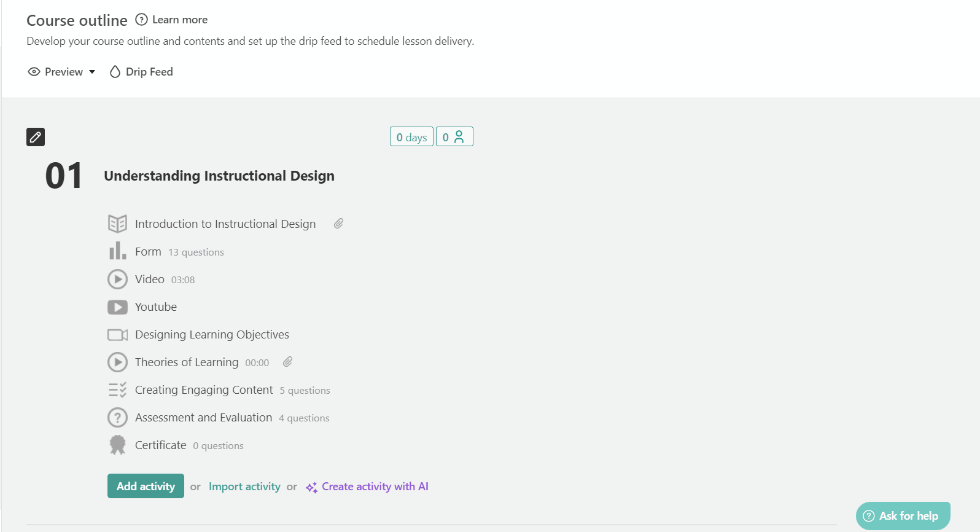Click the attachment paperclip next to Theories of Learning
980x532 pixels.
[287, 362]
